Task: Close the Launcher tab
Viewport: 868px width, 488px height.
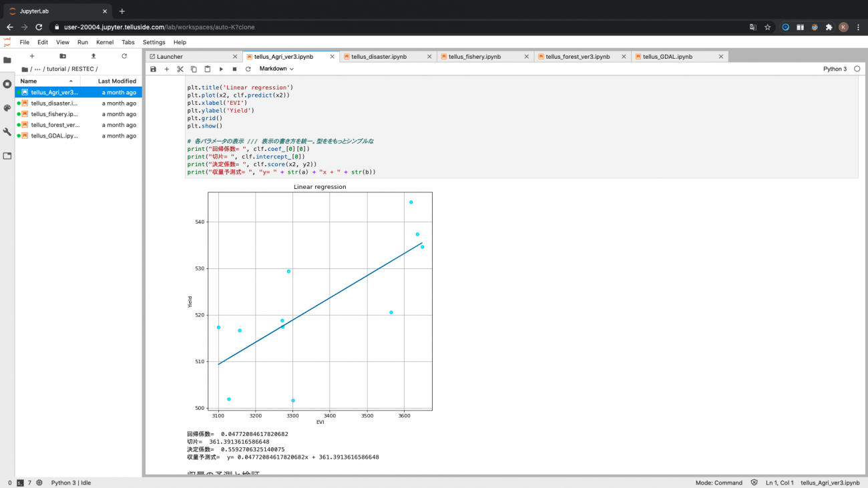Action: 234,57
